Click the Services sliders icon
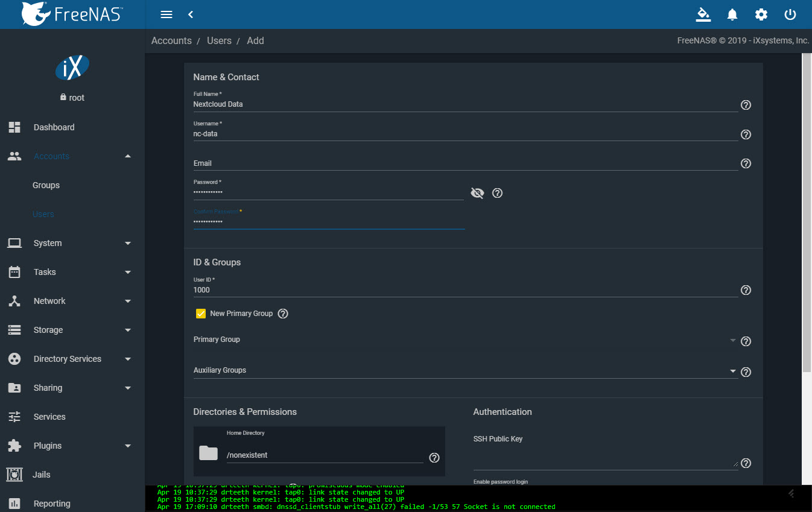This screenshot has width=812, height=512. pos(14,417)
